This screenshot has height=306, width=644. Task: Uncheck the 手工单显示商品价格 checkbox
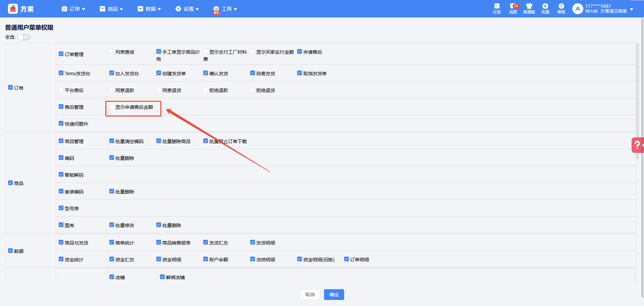[x=159, y=52]
